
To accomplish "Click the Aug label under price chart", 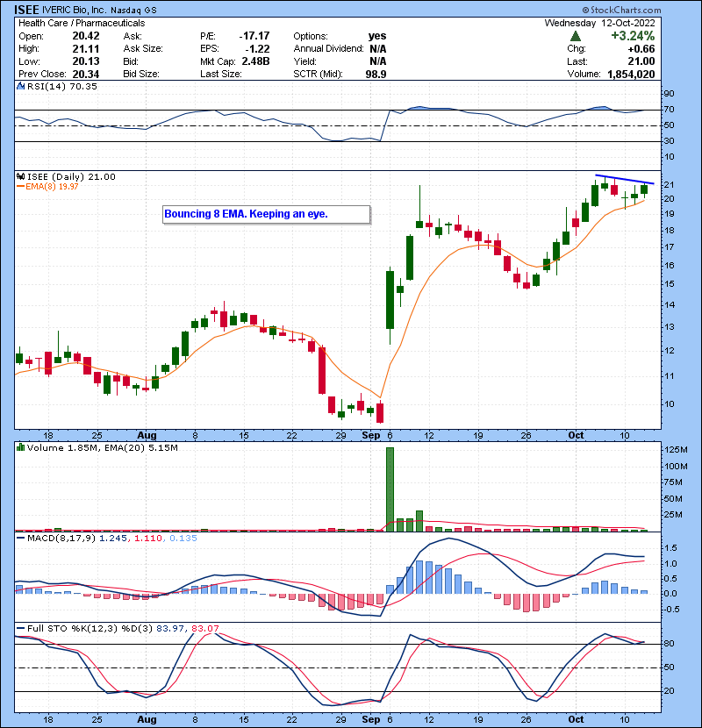I will pyautogui.click(x=147, y=436).
